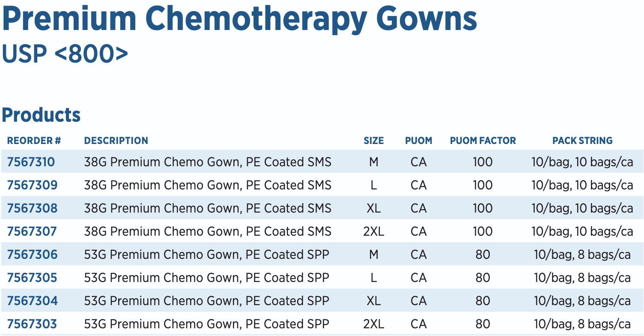Open reorder number 7567310 link
The height and width of the screenshot is (336, 644).
pos(31,162)
